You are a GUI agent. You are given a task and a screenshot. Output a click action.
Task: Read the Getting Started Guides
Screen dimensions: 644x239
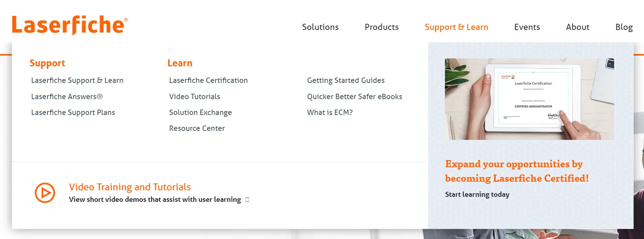point(346,80)
